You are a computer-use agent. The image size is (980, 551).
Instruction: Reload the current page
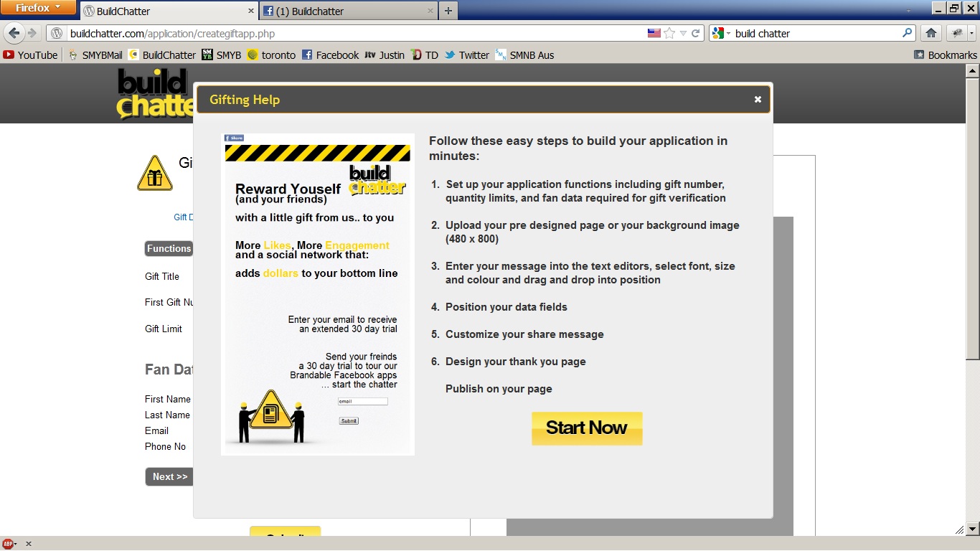(x=695, y=33)
